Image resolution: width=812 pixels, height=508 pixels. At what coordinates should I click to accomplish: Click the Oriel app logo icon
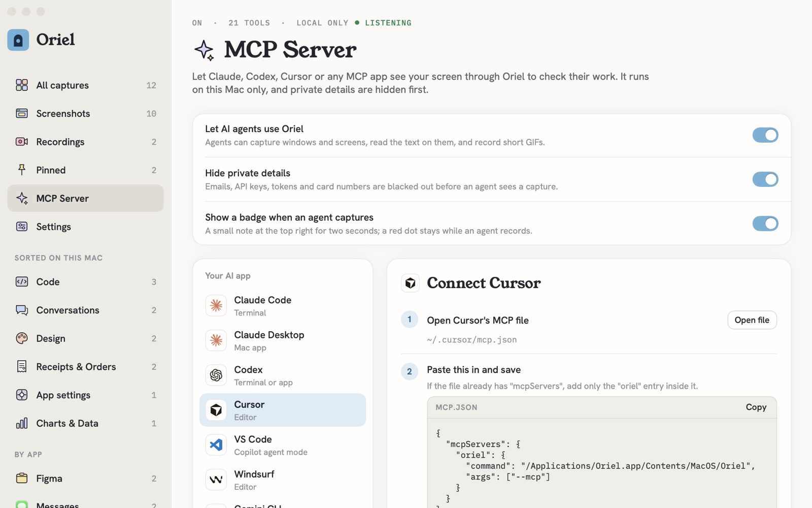(x=18, y=40)
